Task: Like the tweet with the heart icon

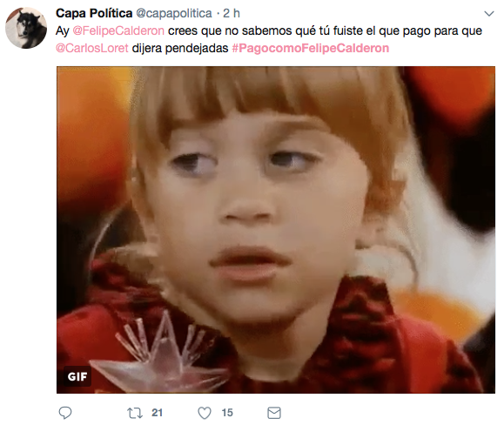Action: point(205,413)
